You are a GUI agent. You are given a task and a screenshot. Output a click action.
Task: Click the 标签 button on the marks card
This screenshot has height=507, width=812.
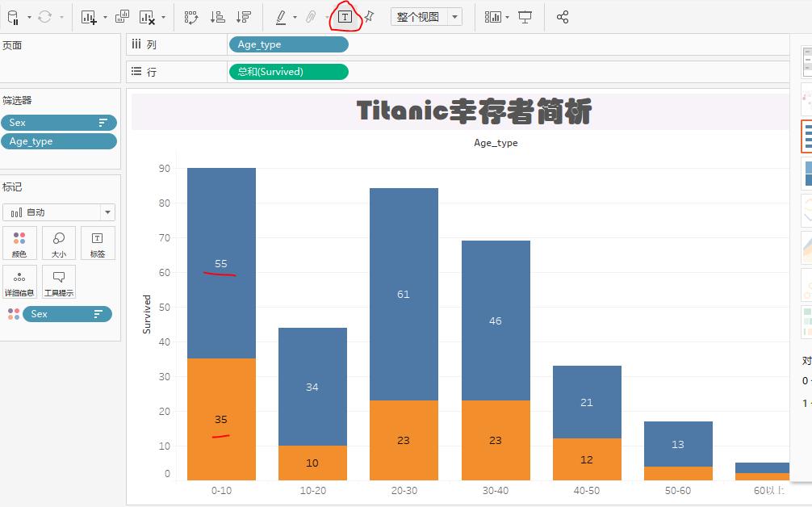point(98,243)
